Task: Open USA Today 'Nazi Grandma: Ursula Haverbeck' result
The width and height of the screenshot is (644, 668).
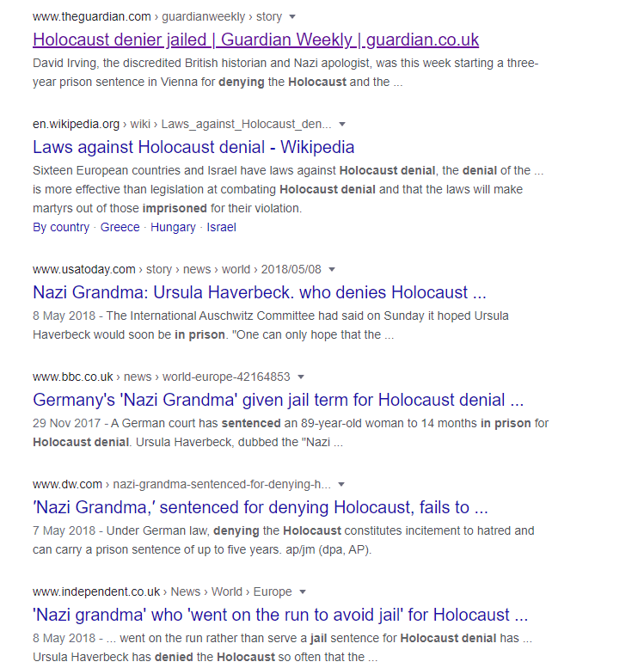Action: pos(260,292)
